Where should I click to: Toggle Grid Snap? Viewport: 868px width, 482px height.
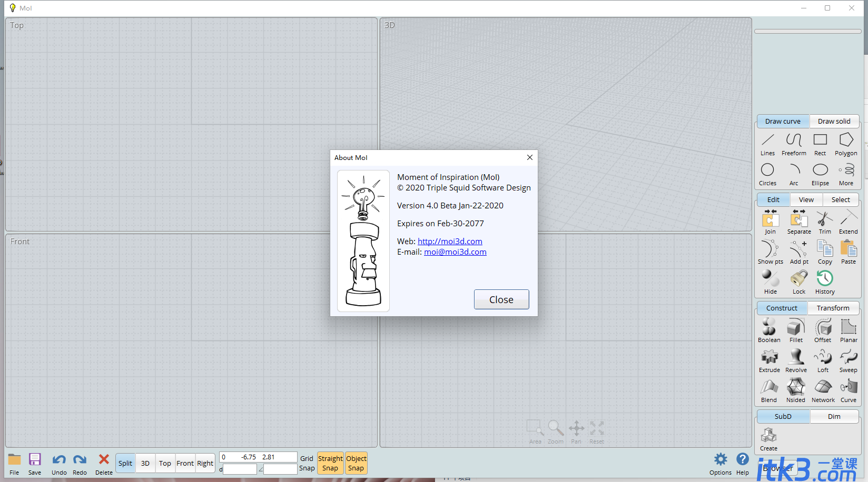307,463
